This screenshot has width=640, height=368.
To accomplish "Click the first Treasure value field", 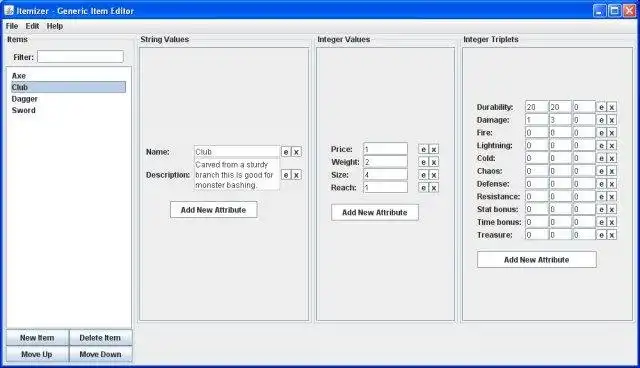I will [x=536, y=235].
